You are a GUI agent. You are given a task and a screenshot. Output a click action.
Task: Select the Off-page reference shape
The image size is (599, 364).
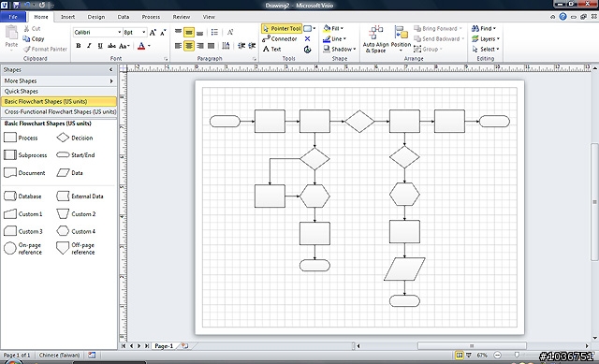click(x=75, y=248)
